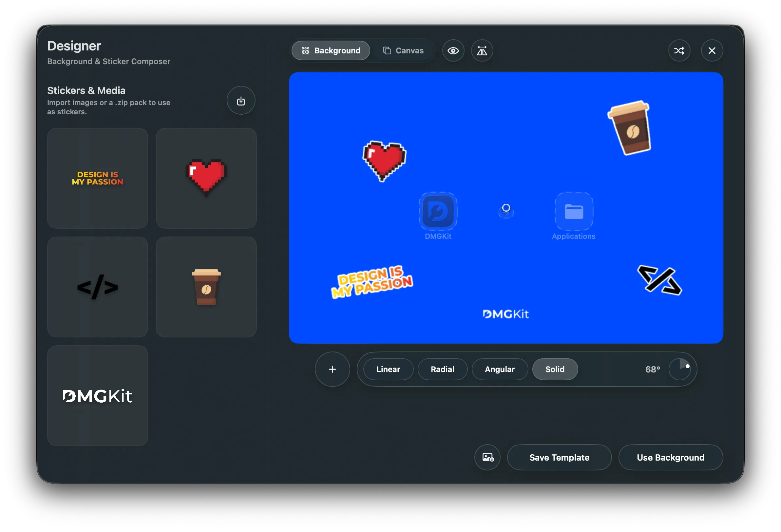Screen dimensions: 781x532
Task: Toggle the preview eye icon
Action: [453, 51]
